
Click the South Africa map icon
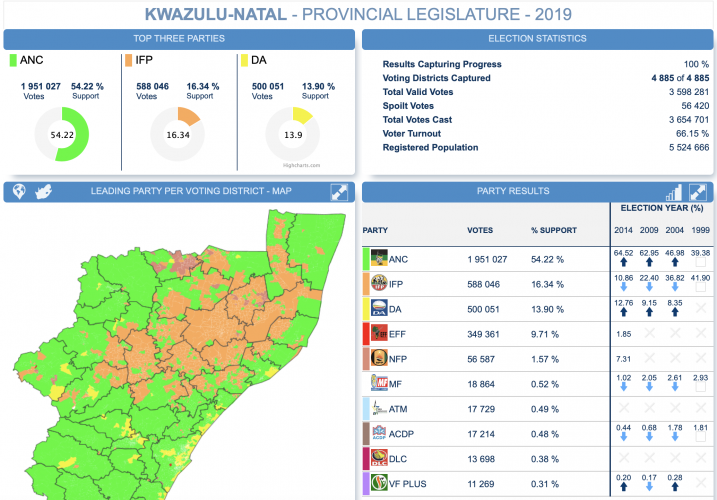pyautogui.click(x=43, y=192)
